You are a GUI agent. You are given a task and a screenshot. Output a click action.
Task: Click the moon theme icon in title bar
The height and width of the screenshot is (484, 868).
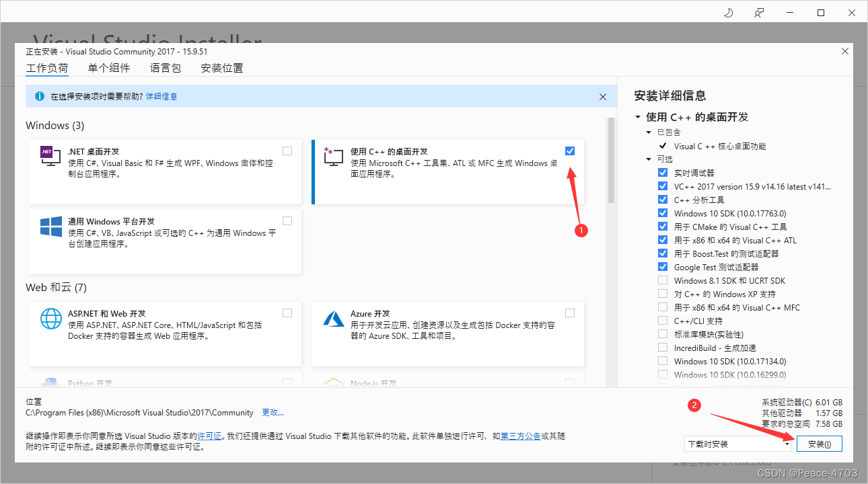pos(728,13)
